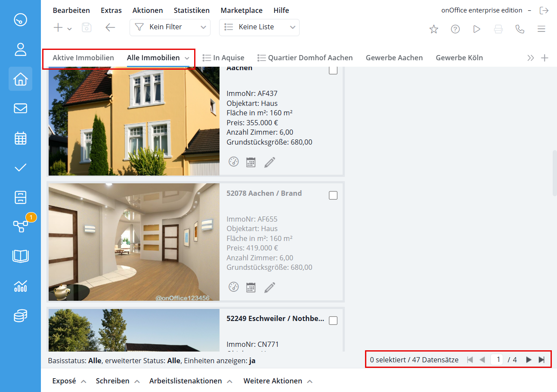
Task: Click the page number input field
Action: pos(497,360)
